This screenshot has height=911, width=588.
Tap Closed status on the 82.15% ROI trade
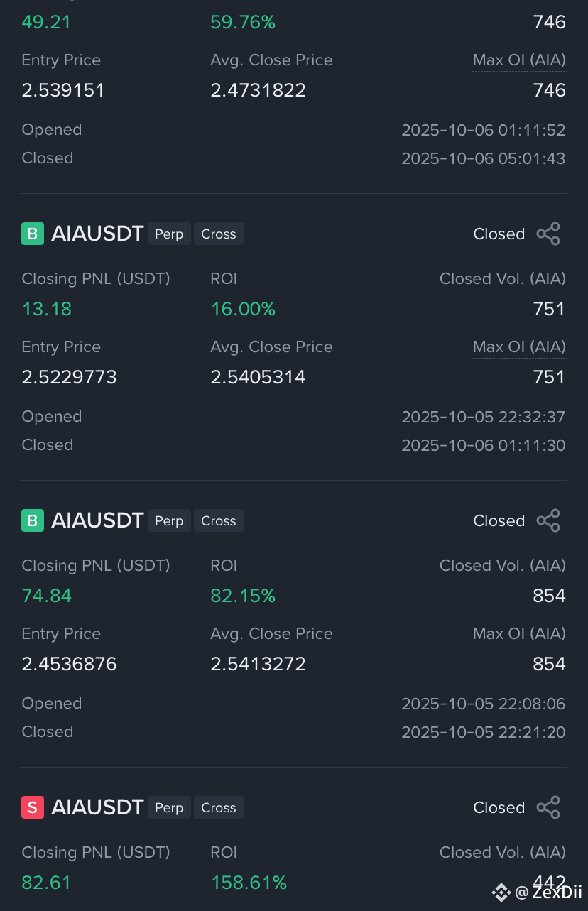pyautogui.click(x=499, y=520)
